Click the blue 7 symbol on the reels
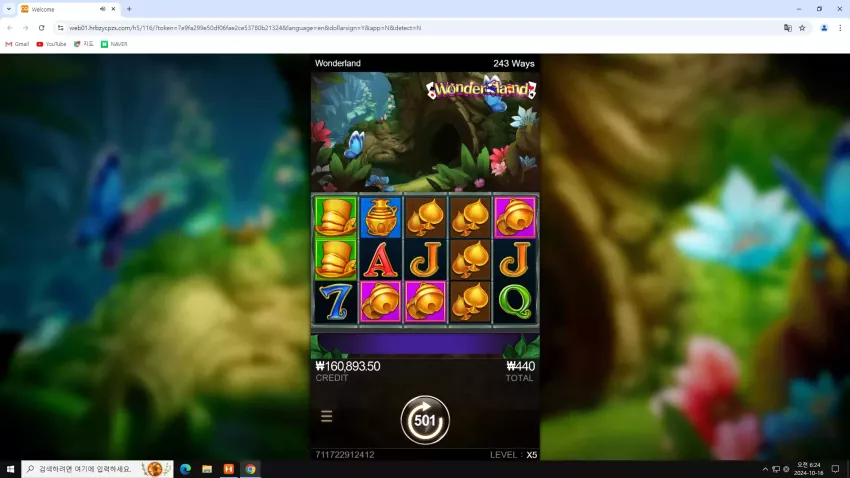This screenshot has height=478, width=850. [x=336, y=302]
